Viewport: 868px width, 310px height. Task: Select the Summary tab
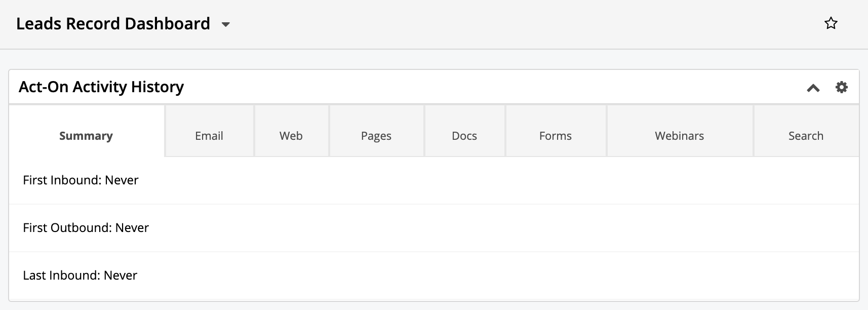[86, 136]
